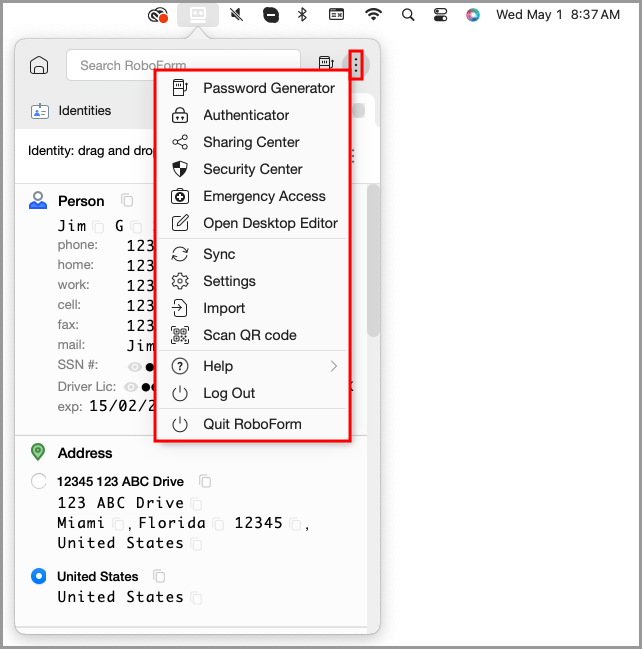Click the Authenticator lock icon
The width and height of the screenshot is (642, 649).
[x=180, y=115]
